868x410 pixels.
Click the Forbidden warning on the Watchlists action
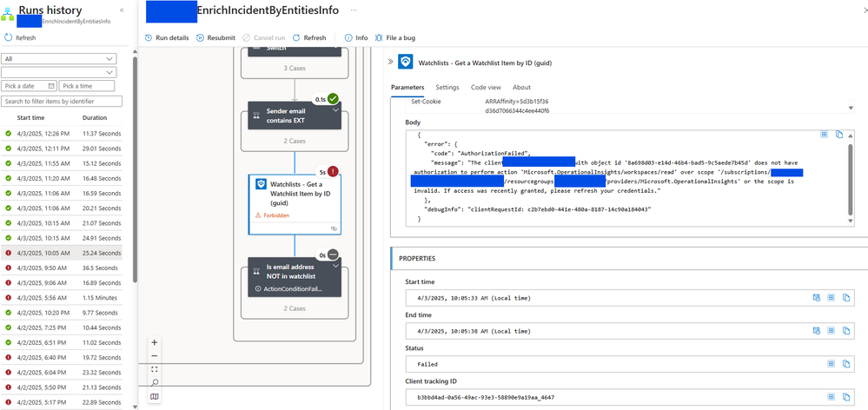coord(272,215)
